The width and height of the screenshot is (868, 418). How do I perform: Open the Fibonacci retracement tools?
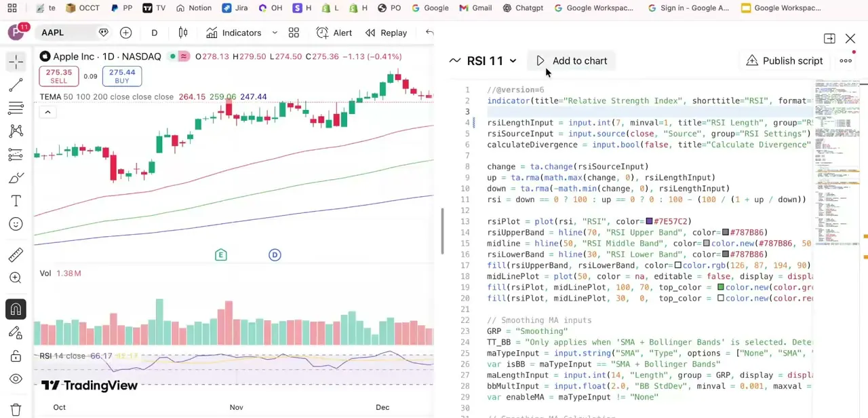tap(16, 108)
